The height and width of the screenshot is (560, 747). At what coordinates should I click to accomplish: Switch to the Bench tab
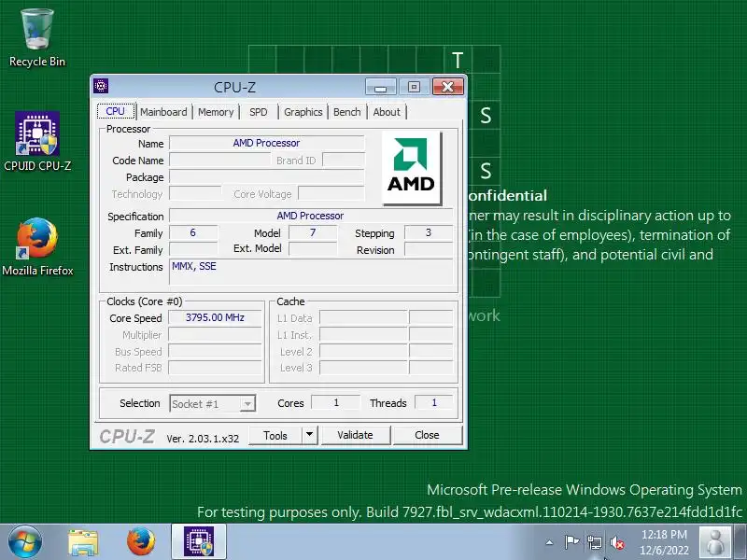(346, 112)
